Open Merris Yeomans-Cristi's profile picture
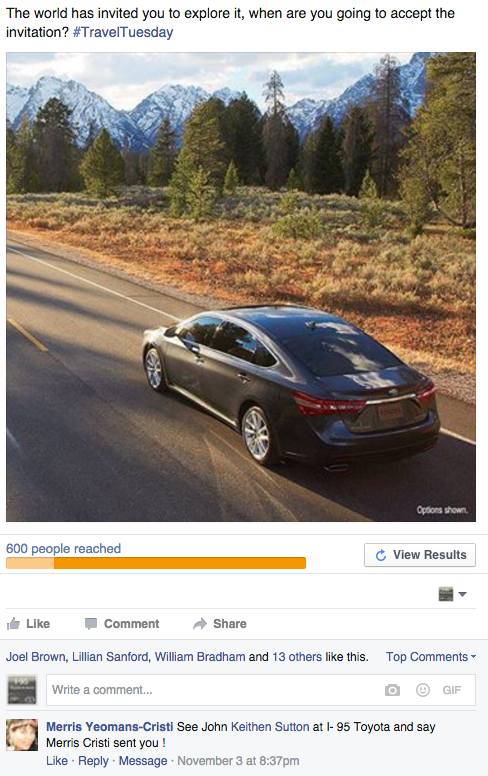Screen dimensions: 488x776 22,734
